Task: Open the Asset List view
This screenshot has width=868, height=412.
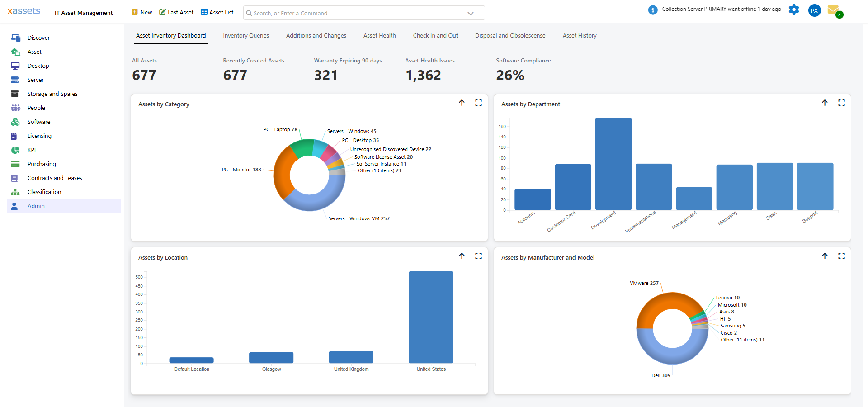Action: coord(217,12)
